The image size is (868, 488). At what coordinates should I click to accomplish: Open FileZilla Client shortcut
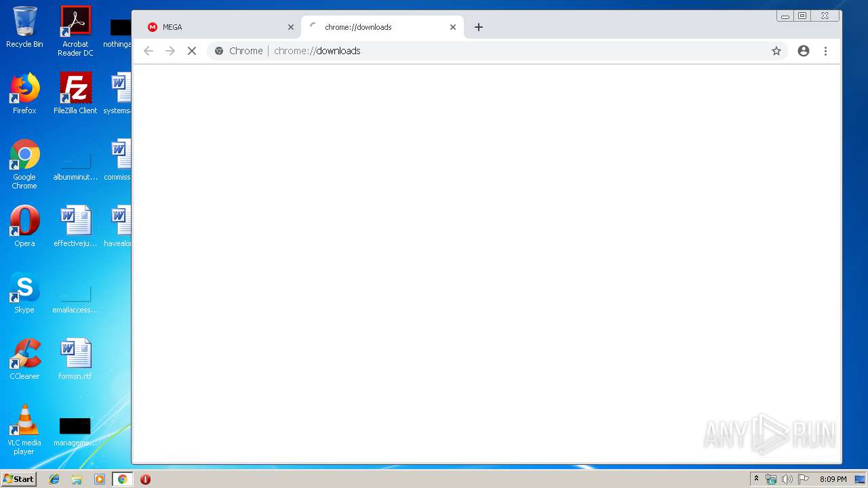75,94
